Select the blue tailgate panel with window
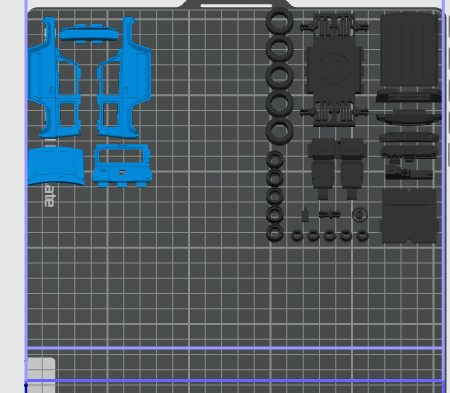The image size is (450, 393). (122, 165)
